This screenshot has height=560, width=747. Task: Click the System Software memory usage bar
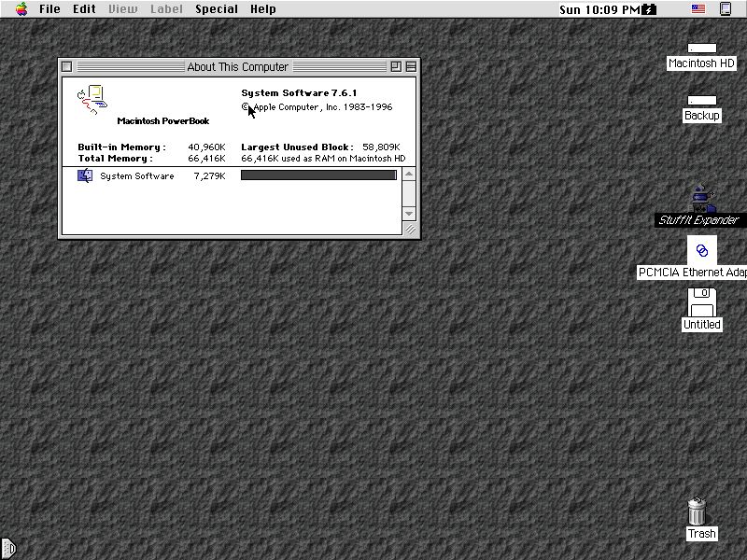[318, 175]
